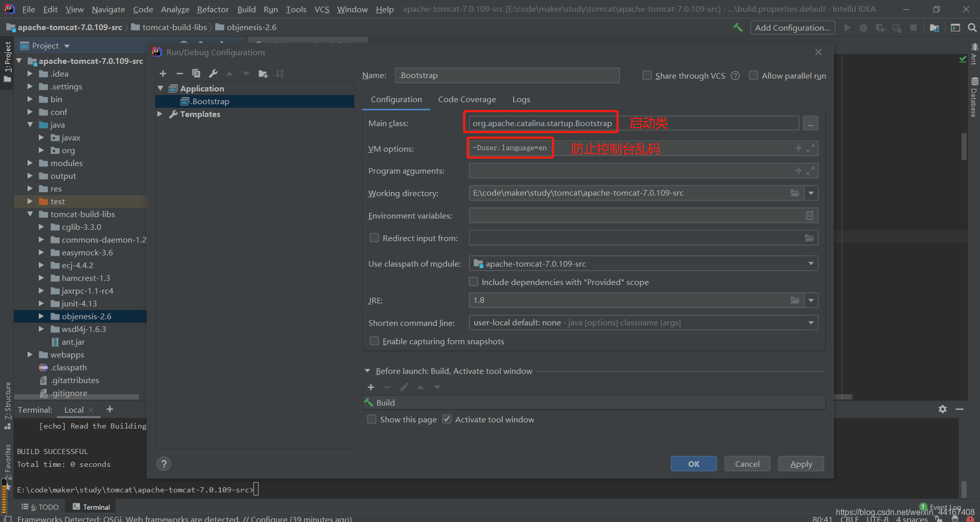Browse Redirect input file folder icon
Viewport: 980px width, 522px height.
point(809,238)
